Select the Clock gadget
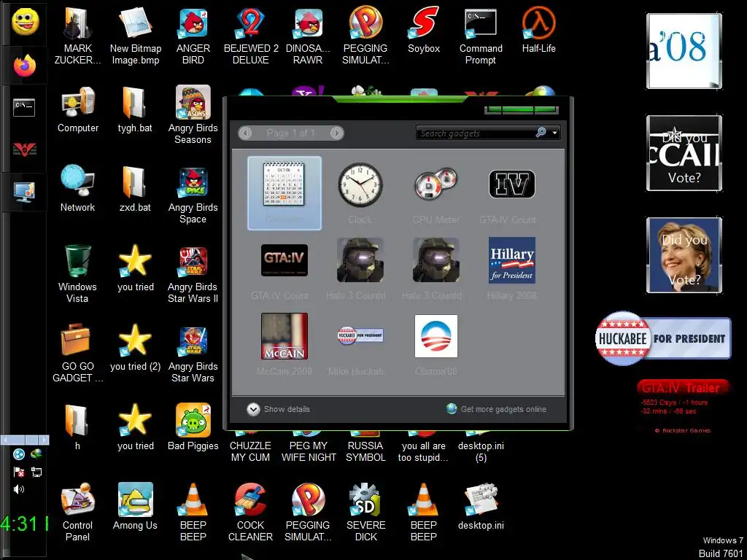The image size is (747, 560). tap(360, 192)
